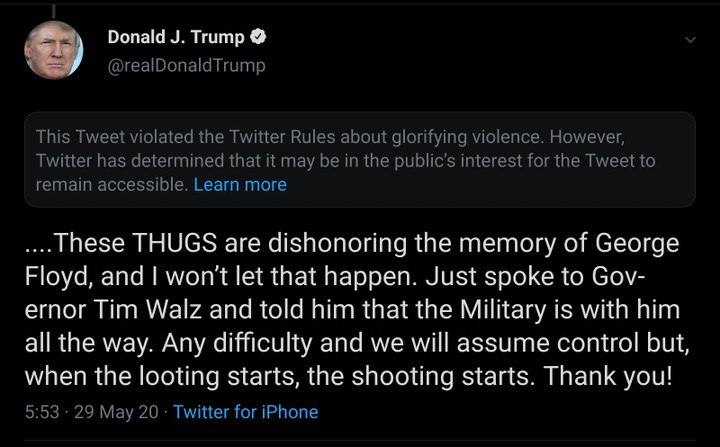This screenshot has height=447, width=720.
Task: Follow the Learn more link
Action: [x=240, y=185]
